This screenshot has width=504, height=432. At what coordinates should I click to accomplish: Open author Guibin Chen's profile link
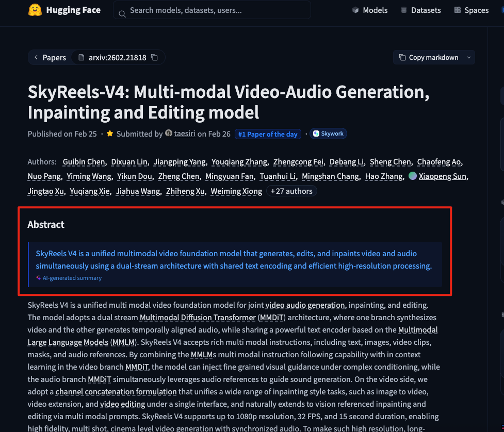(84, 162)
